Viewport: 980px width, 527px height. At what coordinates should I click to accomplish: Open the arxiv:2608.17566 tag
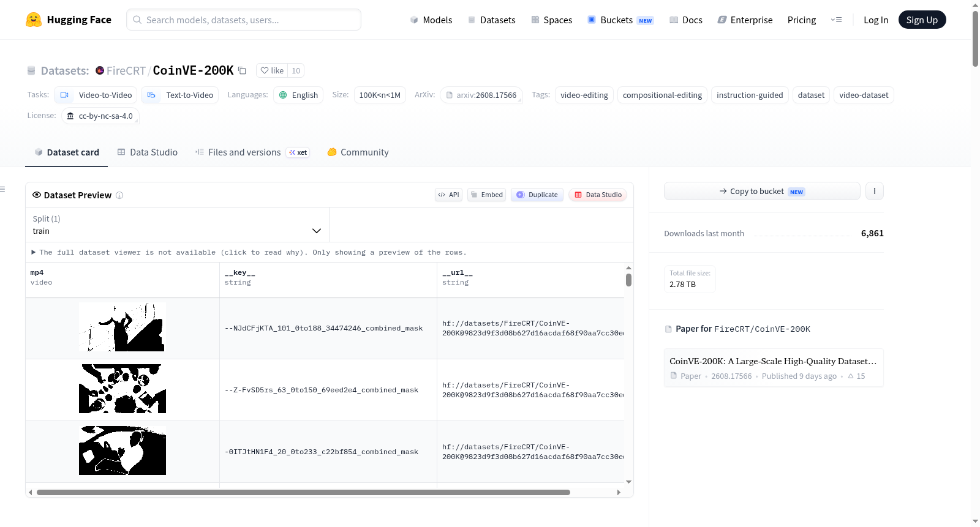pyautogui.click(x=481, y=95)
